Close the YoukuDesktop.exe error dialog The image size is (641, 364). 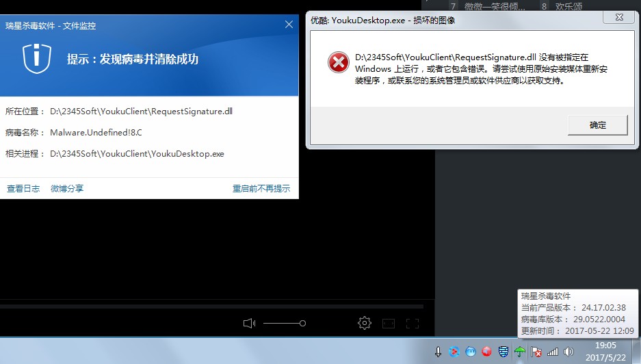coord(619,17)
